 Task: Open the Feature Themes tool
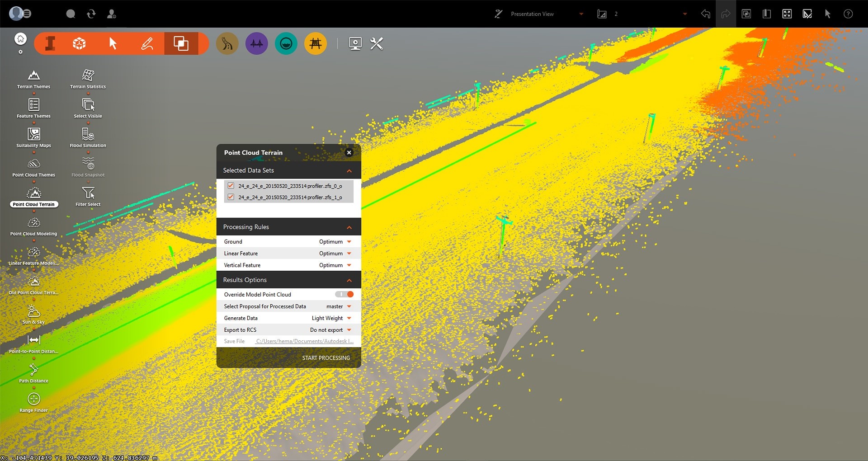(x=33, y=108)
